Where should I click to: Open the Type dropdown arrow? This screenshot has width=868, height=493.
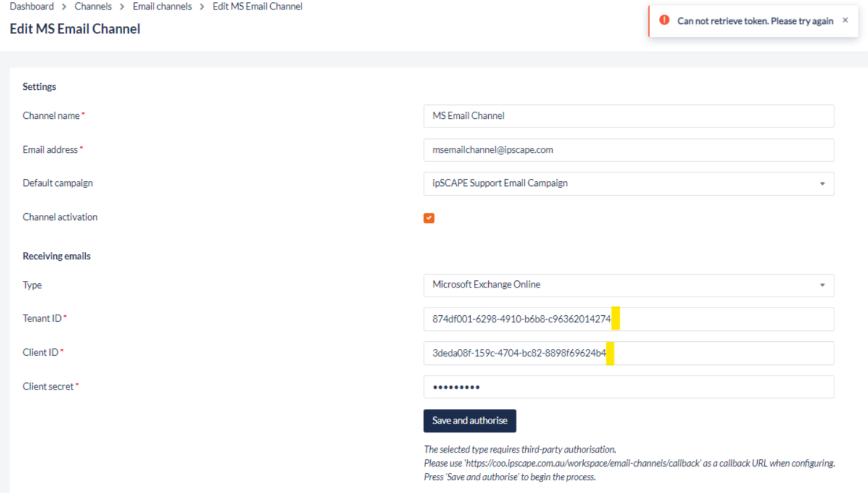pyautogui.click(x=822, y=285)
